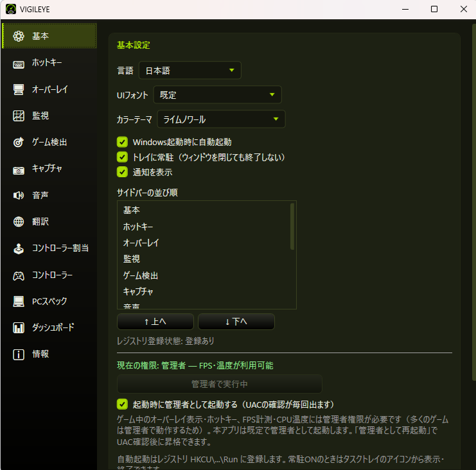Screen dimensions: 476x470
Task: Open the 情報 tab label
Action: pos(40,354)
